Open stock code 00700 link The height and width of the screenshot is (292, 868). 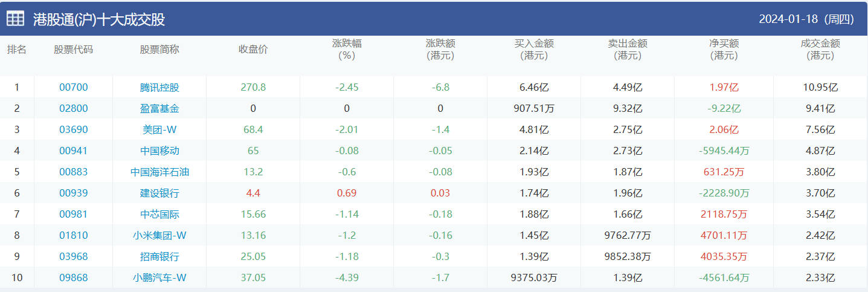point(73,87)
